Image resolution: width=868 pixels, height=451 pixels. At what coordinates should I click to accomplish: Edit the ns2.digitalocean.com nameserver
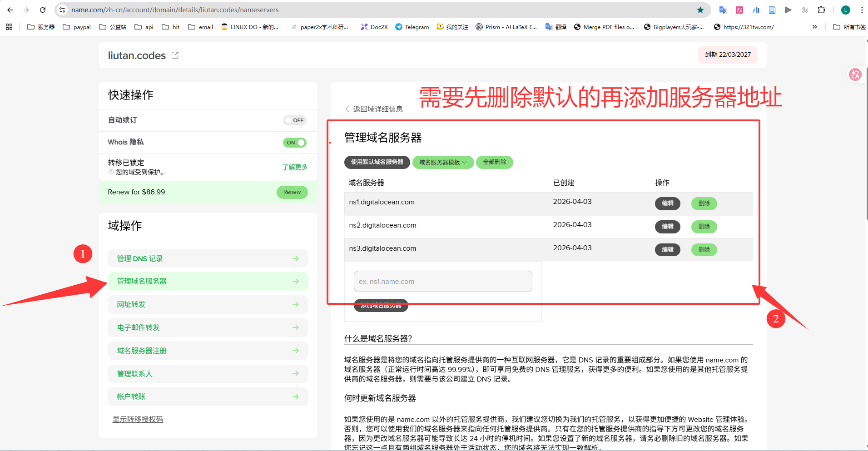pos(667,227)
